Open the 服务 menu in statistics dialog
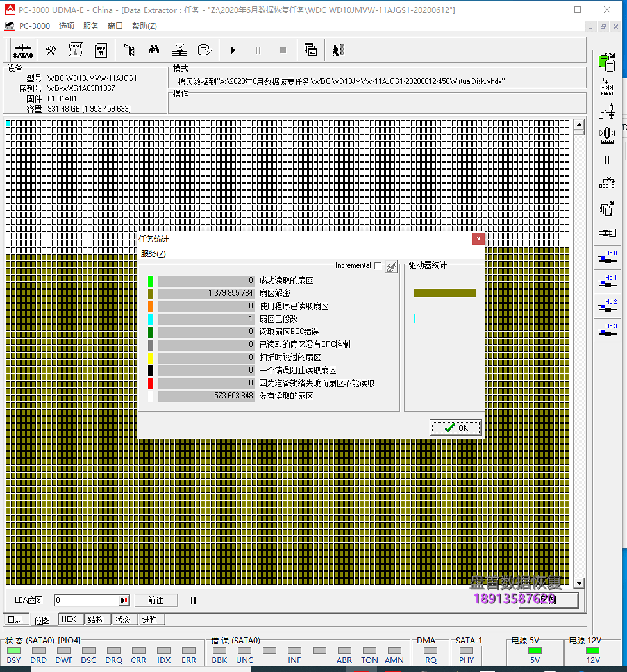This screenshot has height=672, width=627. click(153, 254)
